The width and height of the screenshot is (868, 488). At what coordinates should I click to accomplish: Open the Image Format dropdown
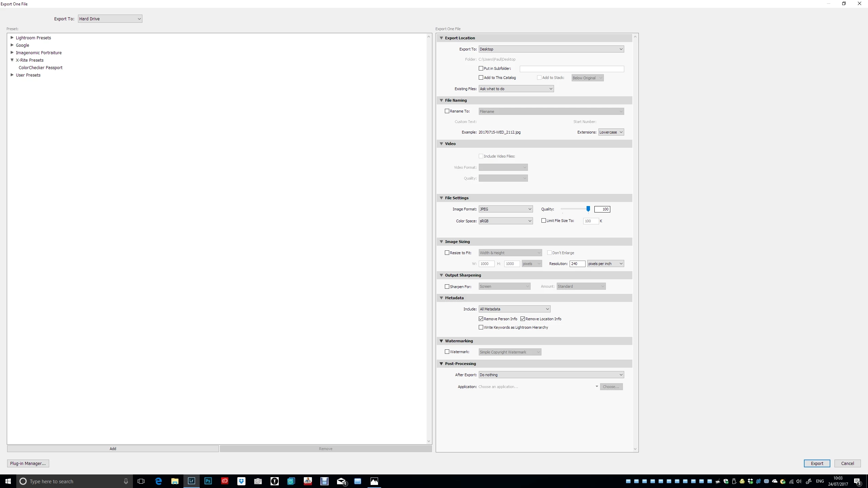coord(506,209)
